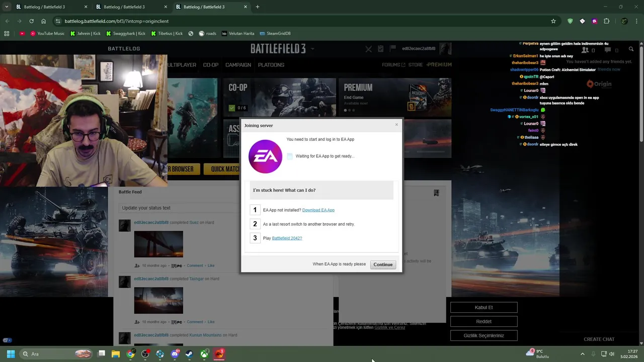Reload the page
This screenshot has height=362, width=644.
click(31, 21)
